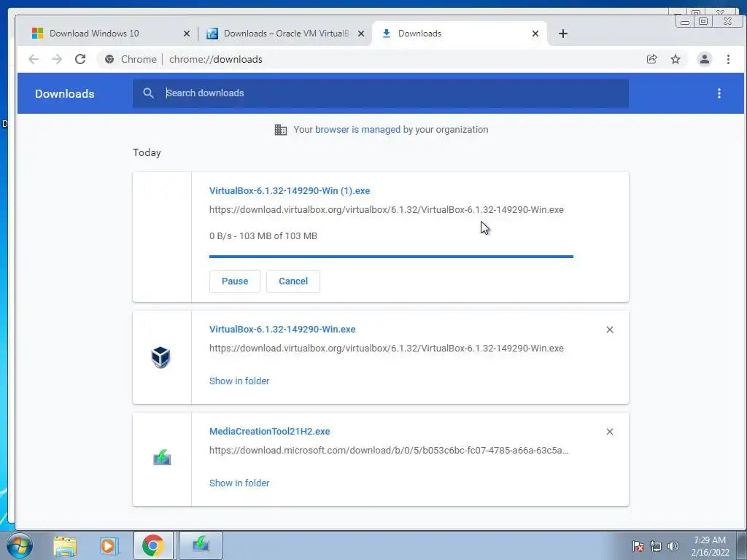Close the Oracle VM VirtualBox Downloads tab

click(361, 34)
